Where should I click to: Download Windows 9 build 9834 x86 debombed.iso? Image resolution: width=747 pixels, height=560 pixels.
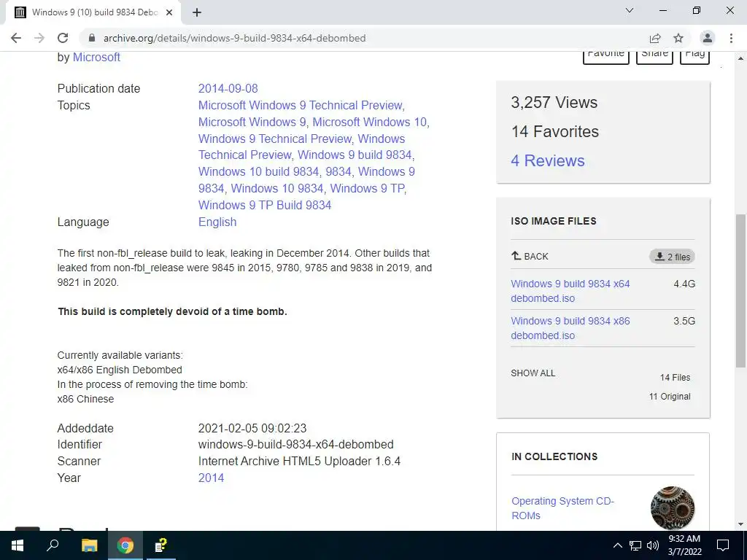(570, 328)
